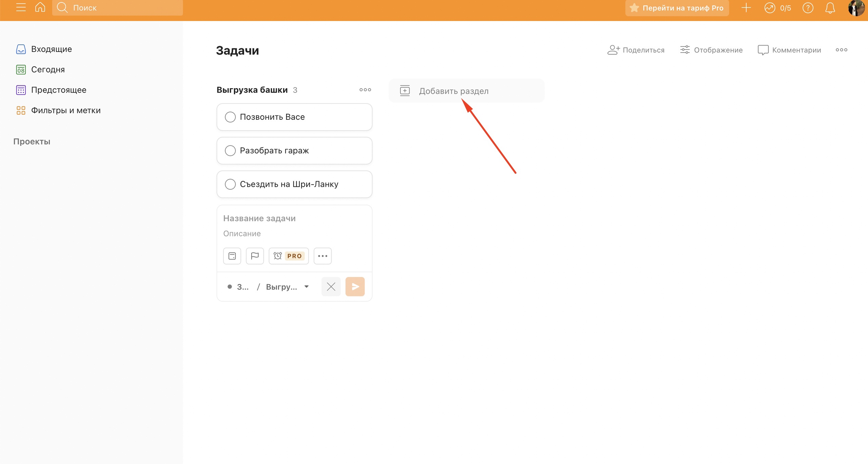Complete the task Позвонить Васе
The height and width of the screenshot is (464, 868).
click(230, 117)
